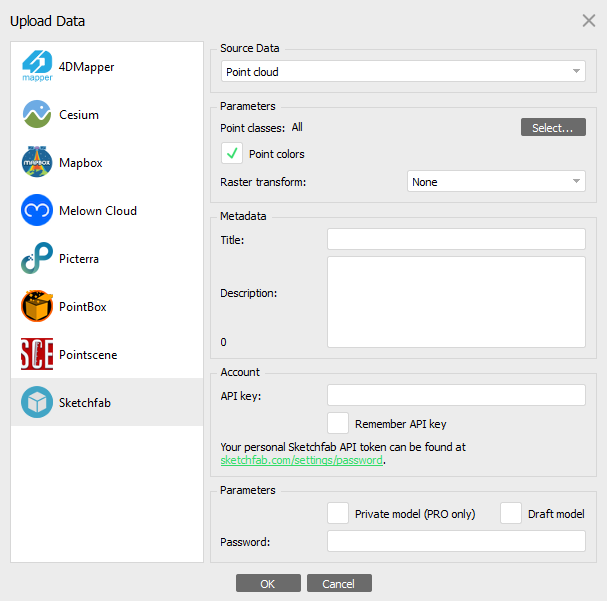This screenshot has width=607, height=601.
Task: Click the Melown Cloud label
Action: [98, 211]
